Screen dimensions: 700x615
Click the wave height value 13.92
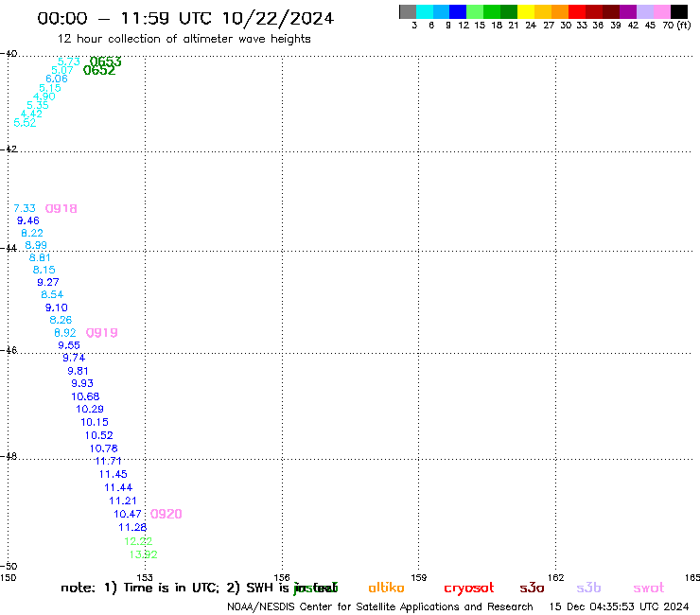pyautogui.click(x=143, y=554)
